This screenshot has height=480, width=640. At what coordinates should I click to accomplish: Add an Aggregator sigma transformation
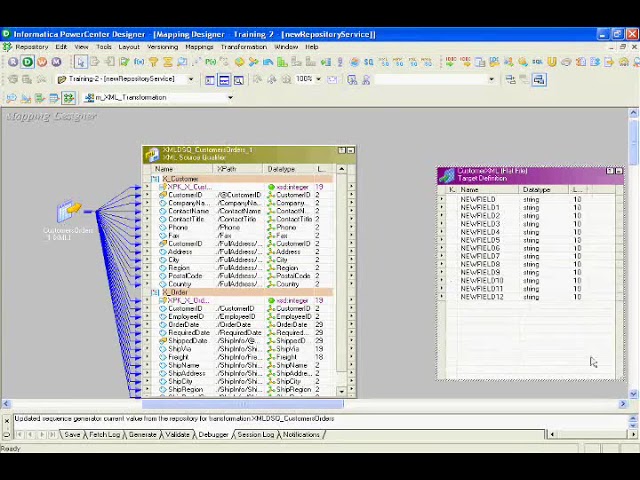pyautogui.click(x=168, y=62)
